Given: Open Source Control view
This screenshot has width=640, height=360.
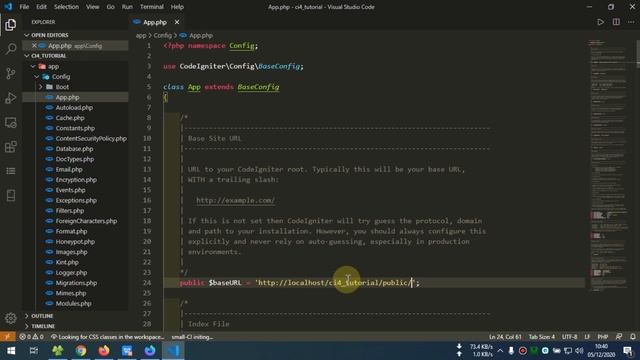Looking at the screenshot, I should 11,73.
